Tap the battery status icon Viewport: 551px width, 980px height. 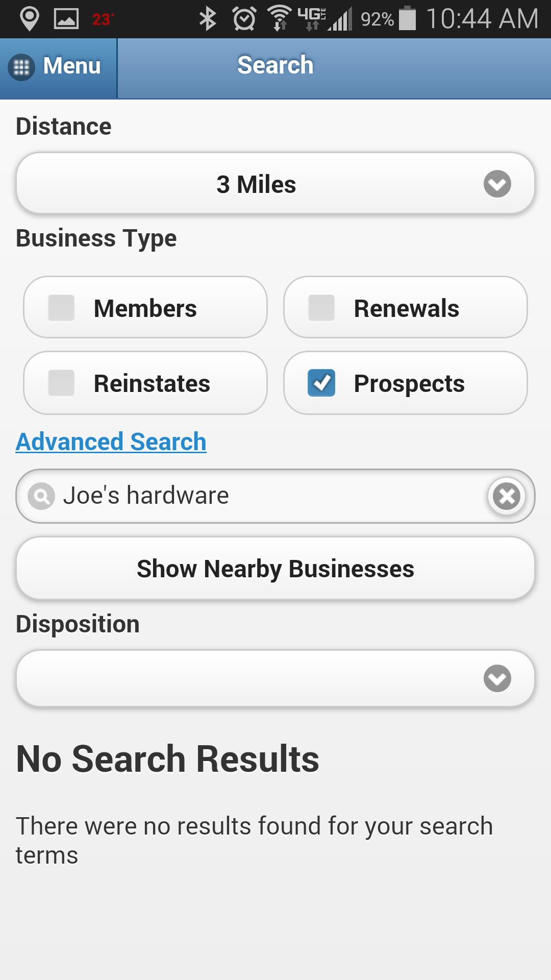pos(407,18)
